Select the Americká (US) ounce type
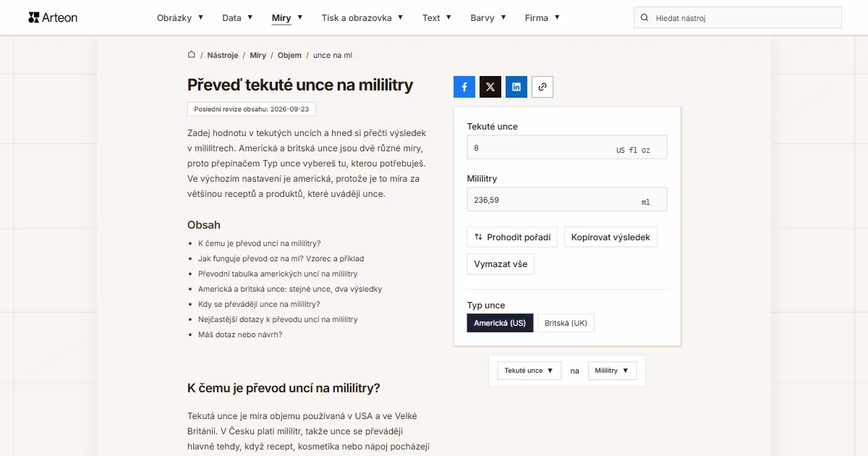The image size is (868, 456). [x=500, y=323]
